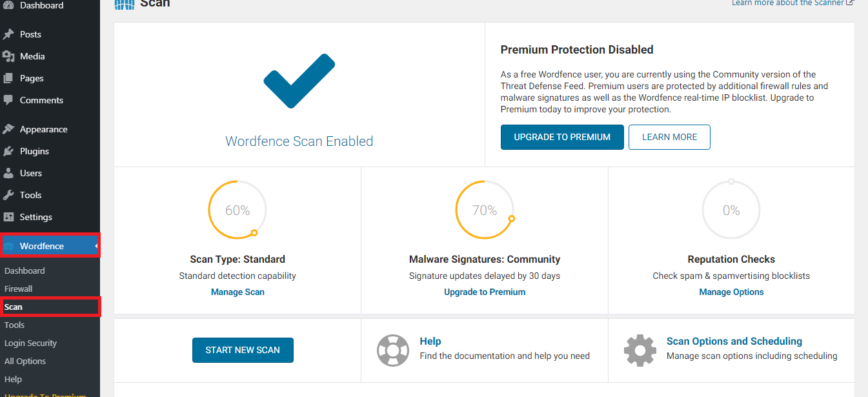Click the Tools wrench icon
This screenshot has width=868, height=397.
tap(8, 195)
